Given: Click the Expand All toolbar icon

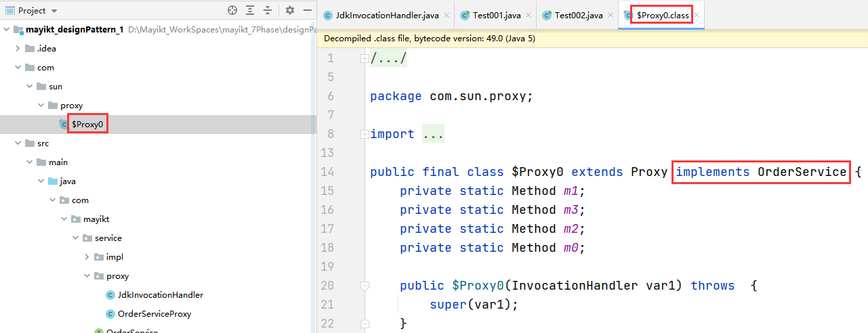Looking at the screenshot, I should pos(250,10).
